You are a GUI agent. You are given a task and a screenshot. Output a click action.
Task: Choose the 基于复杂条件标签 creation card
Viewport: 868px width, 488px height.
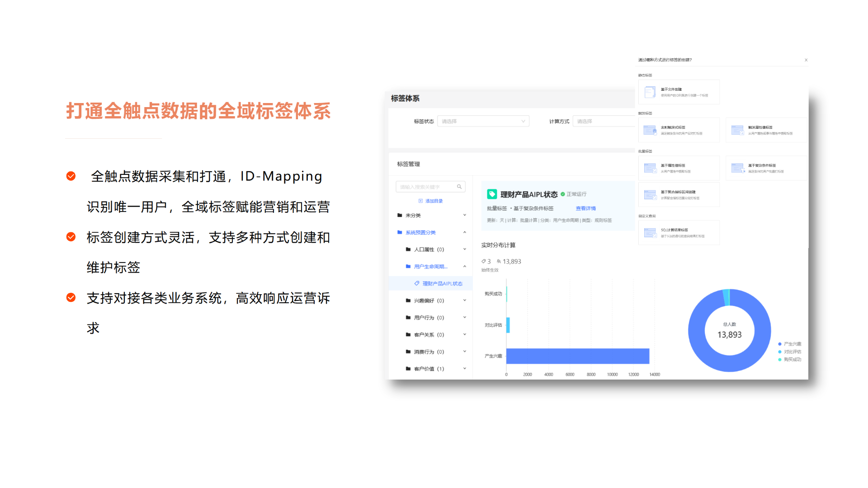(x=766, y=168)
